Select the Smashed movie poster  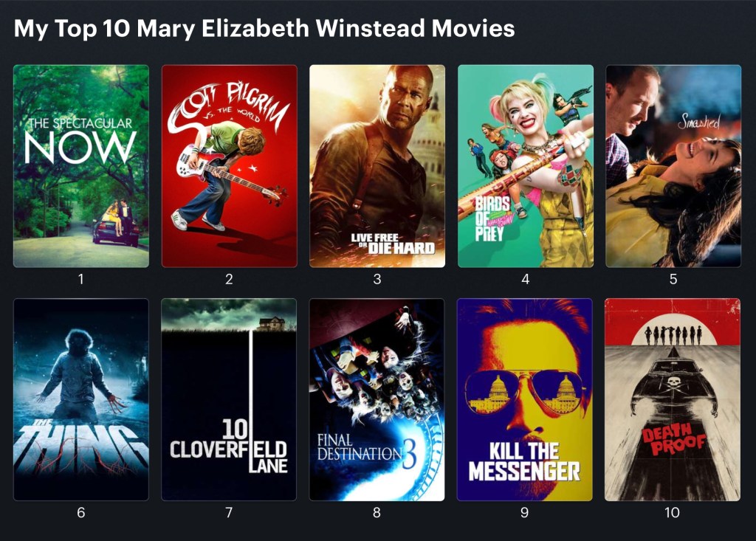click(673, 166)
